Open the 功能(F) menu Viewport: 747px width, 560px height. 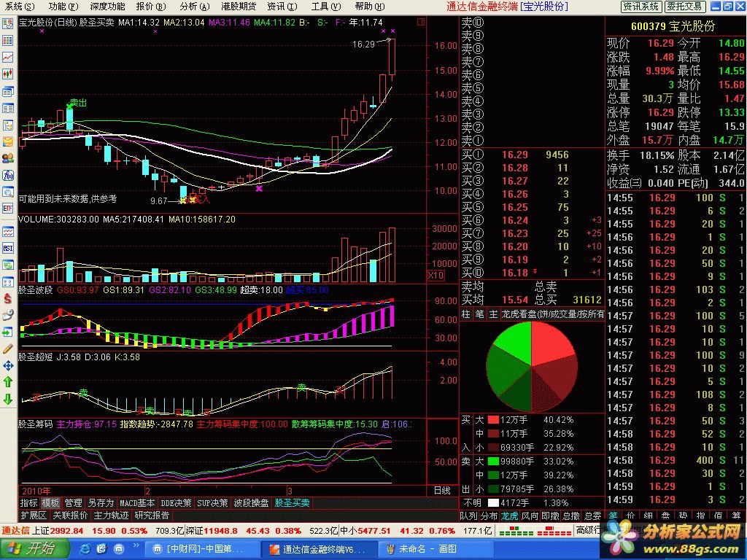click(63, 6)
